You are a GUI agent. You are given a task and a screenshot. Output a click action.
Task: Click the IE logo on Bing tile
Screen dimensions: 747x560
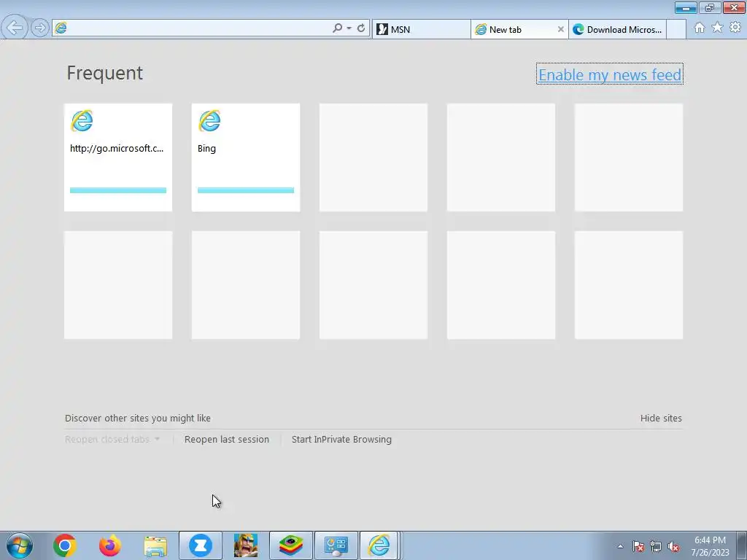(209, 120)
